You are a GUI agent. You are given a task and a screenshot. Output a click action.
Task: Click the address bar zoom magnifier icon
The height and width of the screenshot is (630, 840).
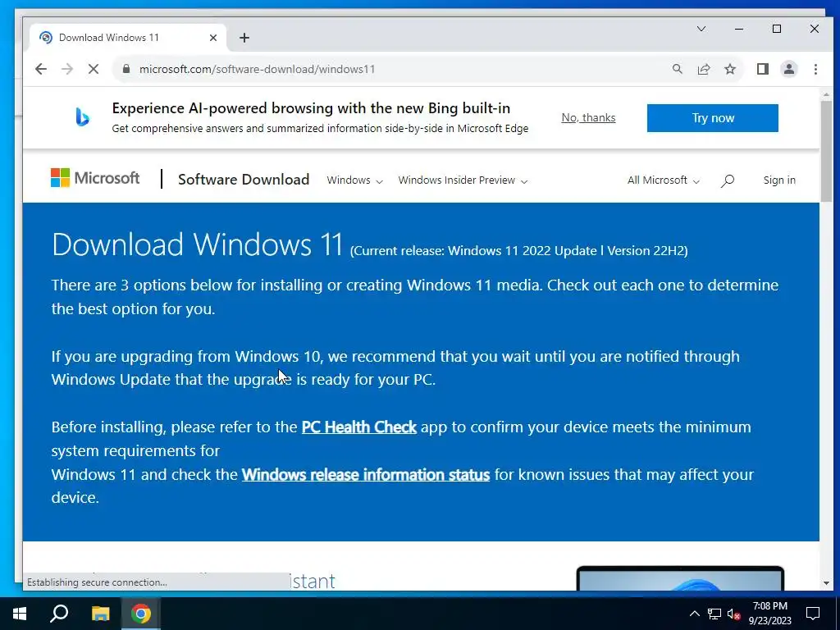point(677,69)
